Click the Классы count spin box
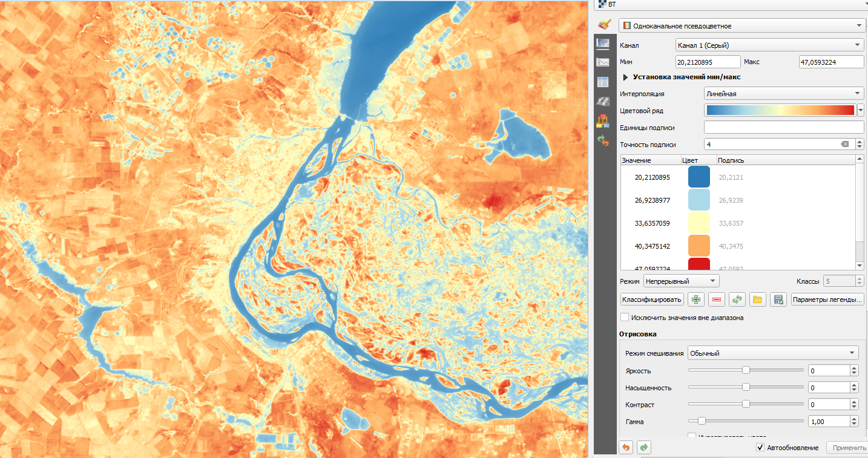 [x=843, y=281]
